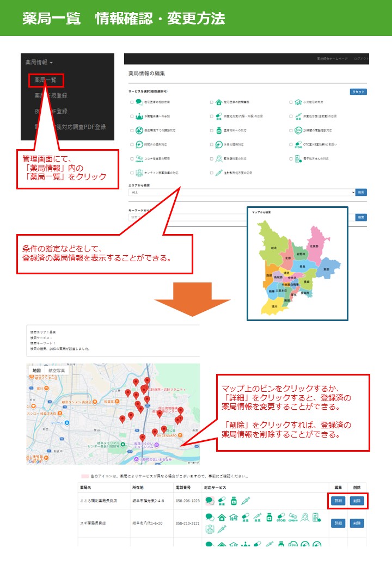Tick the checkbox beside the house icon
Image resolution: width=392 pixels, height=566 pixels.
(211, 102)
